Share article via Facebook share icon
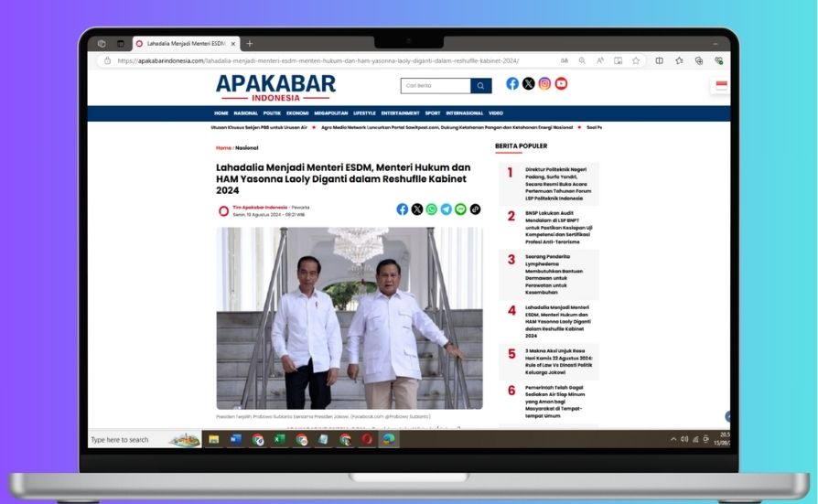 tap(403, 209)
